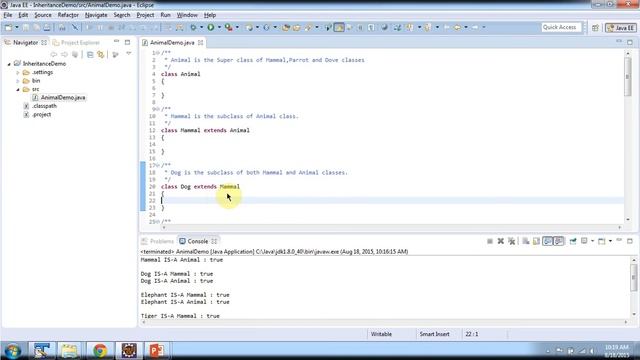This screenshot has height=360, width=640.
Task: Collapse the Javadoc comment fold at line 17
Action: pos(158,165)
